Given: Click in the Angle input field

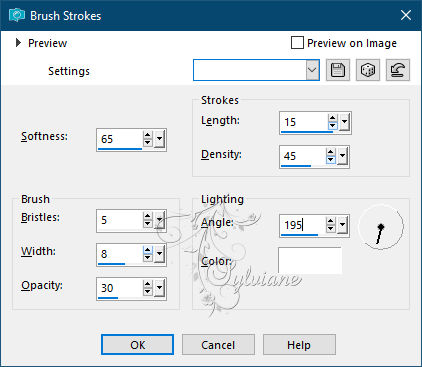Looking at the screenshot, I should click(303, 225).
